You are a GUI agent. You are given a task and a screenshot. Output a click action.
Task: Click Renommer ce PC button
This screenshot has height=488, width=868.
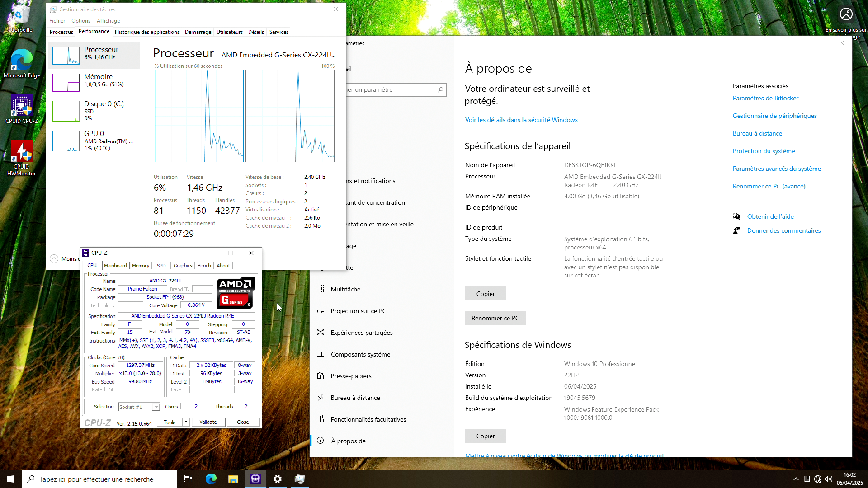[x=495, y=318]
